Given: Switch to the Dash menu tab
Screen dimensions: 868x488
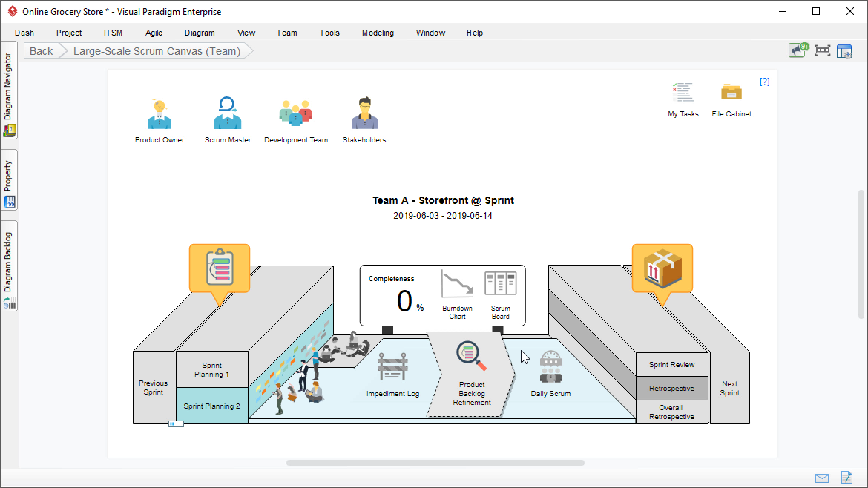Looking at the screenshot, I should tap(24, 33).
